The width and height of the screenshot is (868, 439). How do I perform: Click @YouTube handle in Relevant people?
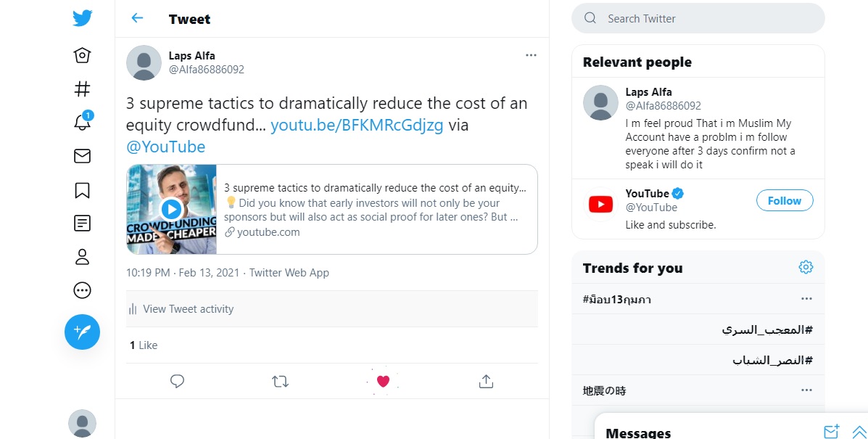(652, 207)
